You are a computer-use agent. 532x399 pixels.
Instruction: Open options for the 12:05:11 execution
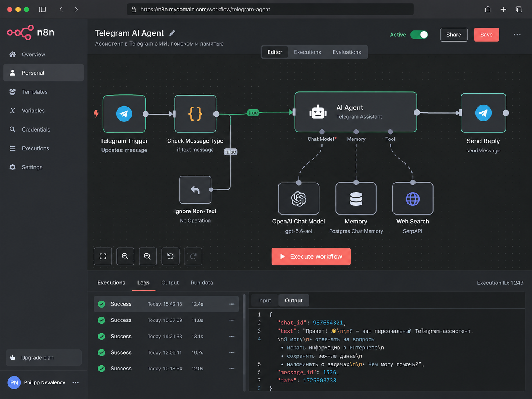(x=232, y=353)
